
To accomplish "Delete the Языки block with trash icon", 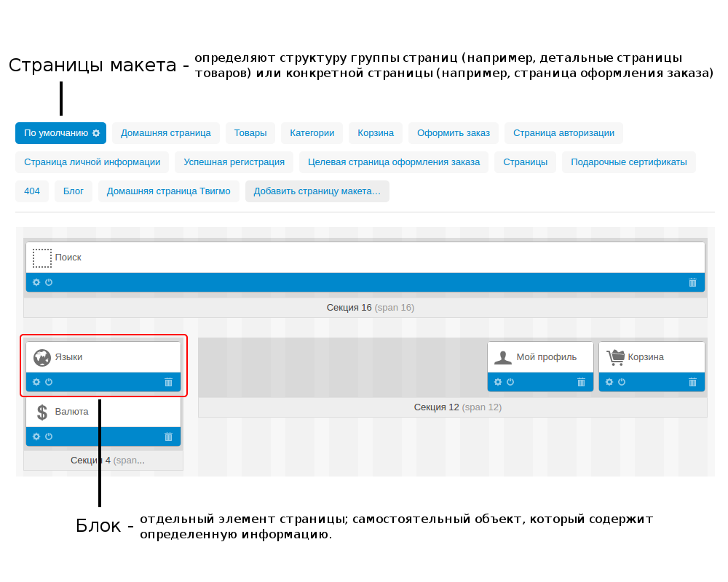I will click(168, 382).
